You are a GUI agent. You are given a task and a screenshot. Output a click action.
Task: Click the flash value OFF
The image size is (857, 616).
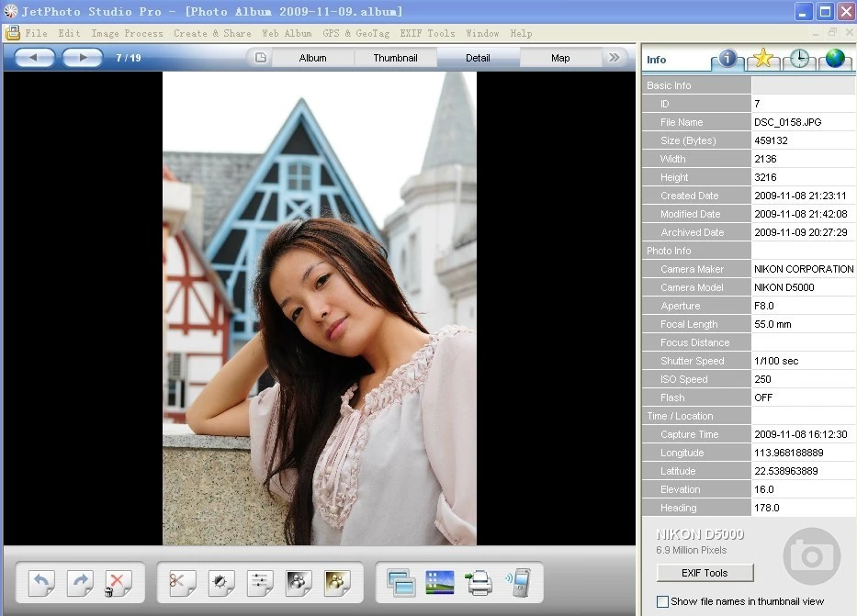click(x=763, y=398)
